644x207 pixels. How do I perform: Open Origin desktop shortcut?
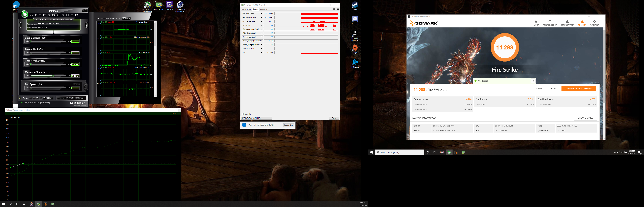(x=355, y=49)
